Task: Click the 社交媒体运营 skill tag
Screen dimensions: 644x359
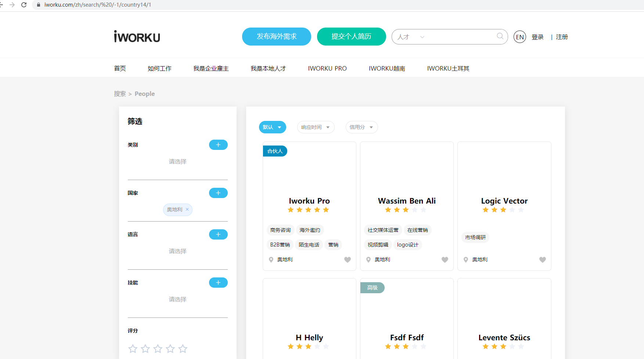Action: (x=383, y=230)
